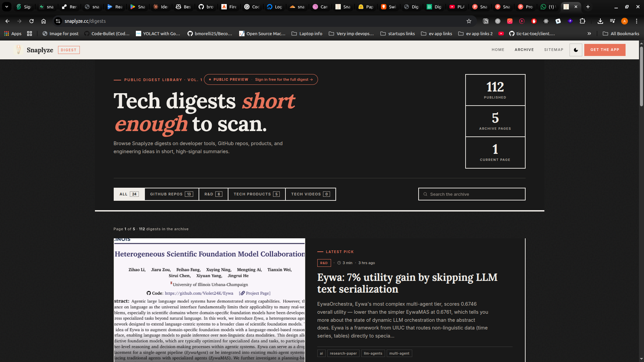Go to the HOME nav link
This screenshot has height=362, width=644.
498,50
